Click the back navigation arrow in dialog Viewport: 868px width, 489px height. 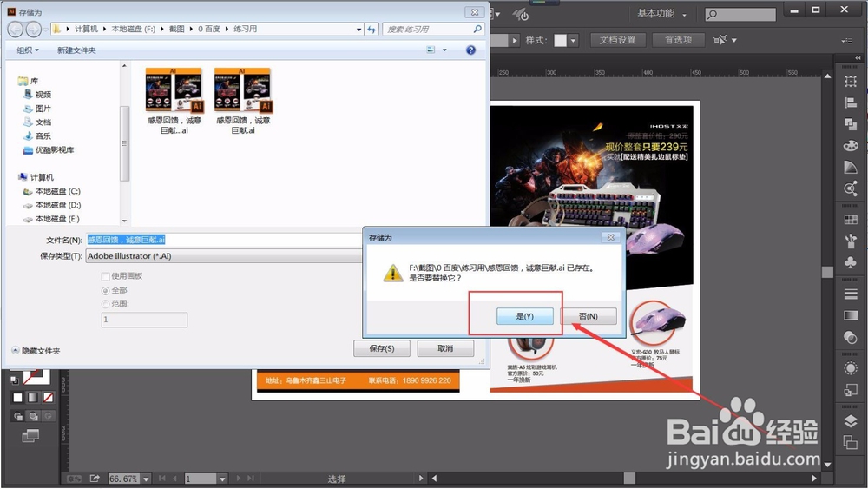16,30
